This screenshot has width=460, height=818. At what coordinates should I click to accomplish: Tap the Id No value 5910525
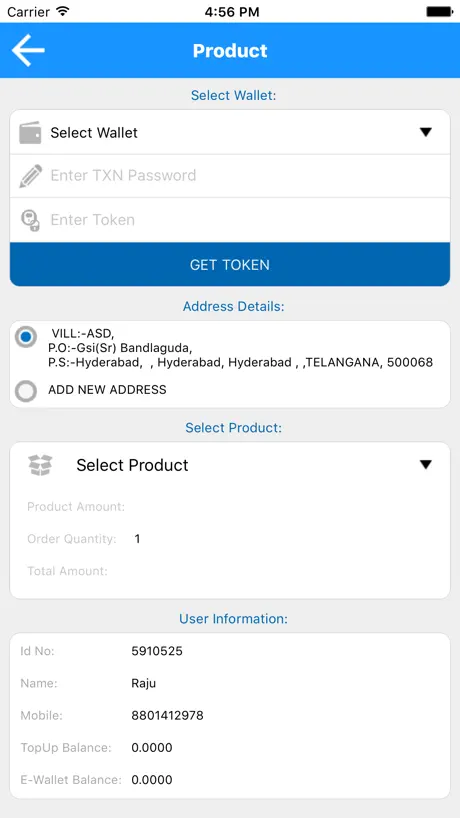[x=157, y=651]
